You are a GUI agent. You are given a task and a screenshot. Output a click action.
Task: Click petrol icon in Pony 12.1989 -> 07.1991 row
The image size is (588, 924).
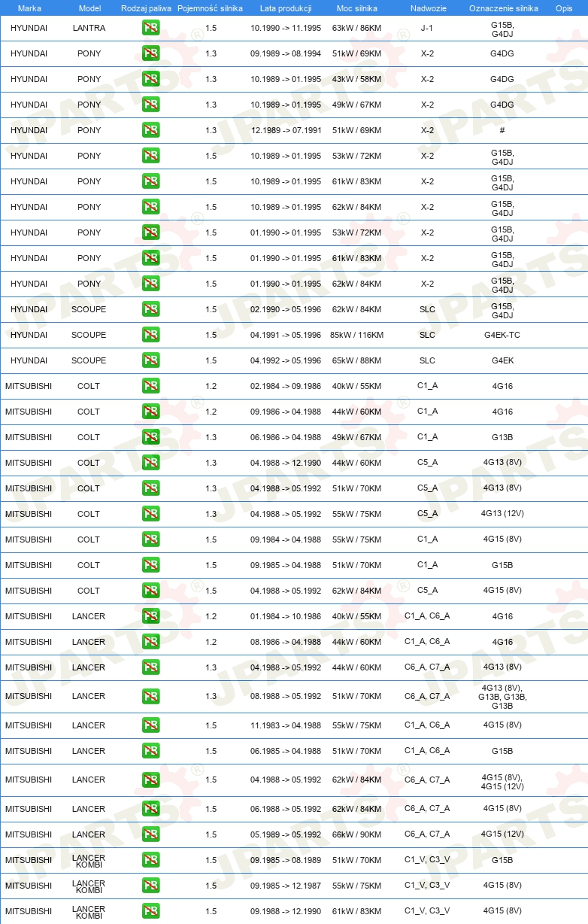click(150, 131)
